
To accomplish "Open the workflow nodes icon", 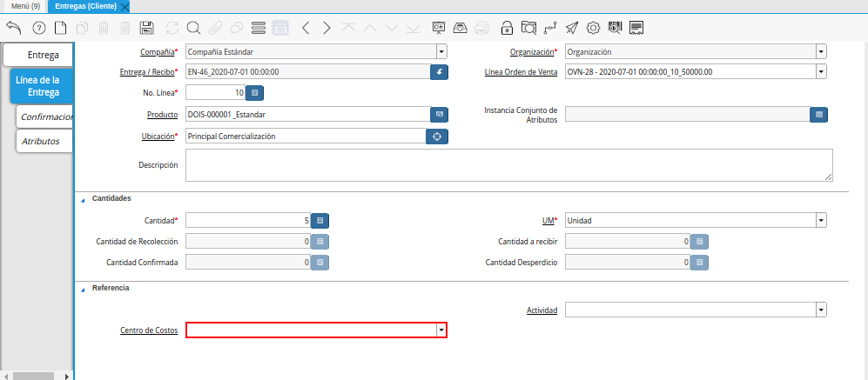I will click(x=549, y=28).
